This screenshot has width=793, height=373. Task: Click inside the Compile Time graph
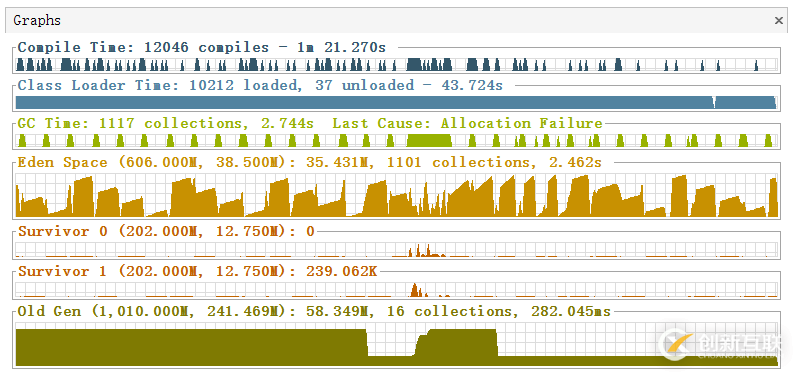(x=397, y=64)
